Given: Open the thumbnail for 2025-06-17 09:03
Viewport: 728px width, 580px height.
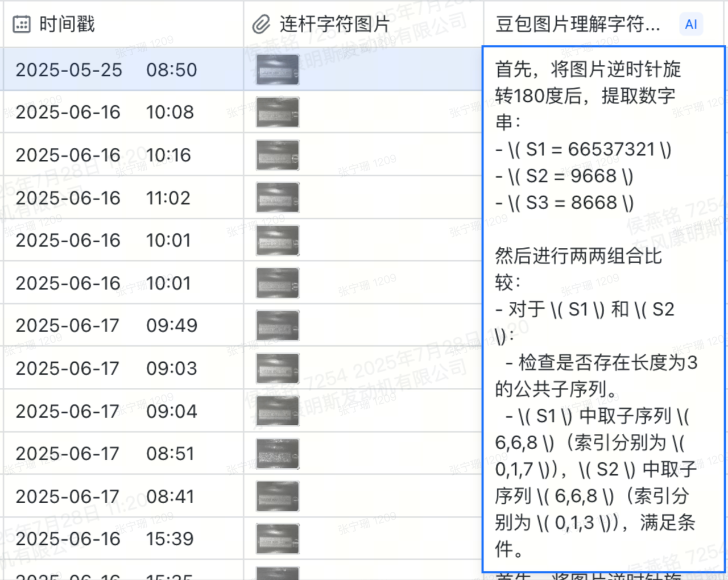Looking at the screenshot, I should click(278, 368).
